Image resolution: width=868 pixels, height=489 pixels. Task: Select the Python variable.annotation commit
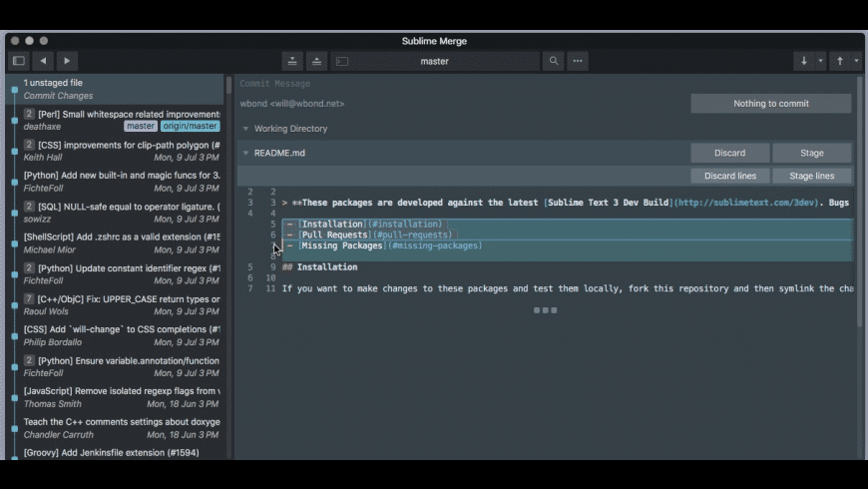tap(115, 366)
